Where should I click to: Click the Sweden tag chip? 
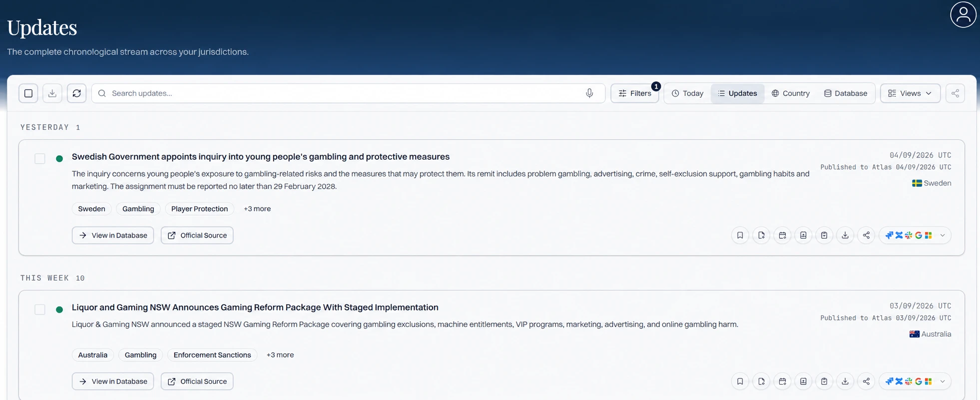(91, 209)
